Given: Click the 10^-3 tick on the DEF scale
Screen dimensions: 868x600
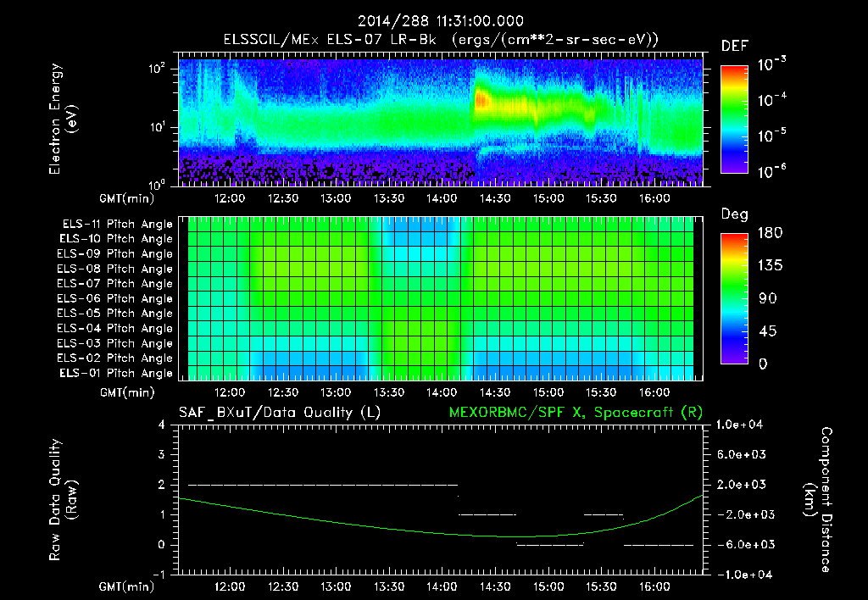Looking at the screenshot, I should (772, 64).
